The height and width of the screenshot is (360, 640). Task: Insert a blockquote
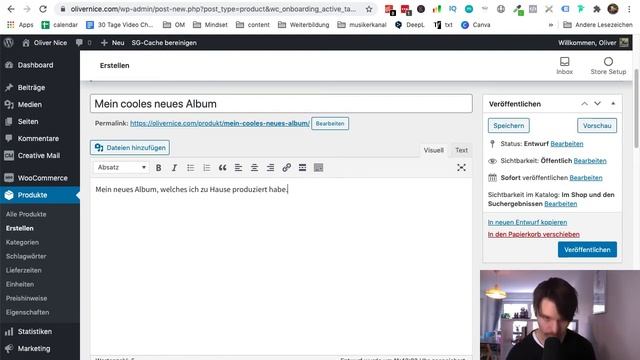222,168
